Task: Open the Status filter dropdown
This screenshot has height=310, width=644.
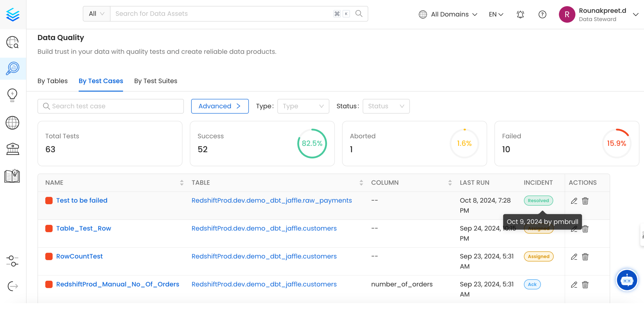Action: [386, 106]
